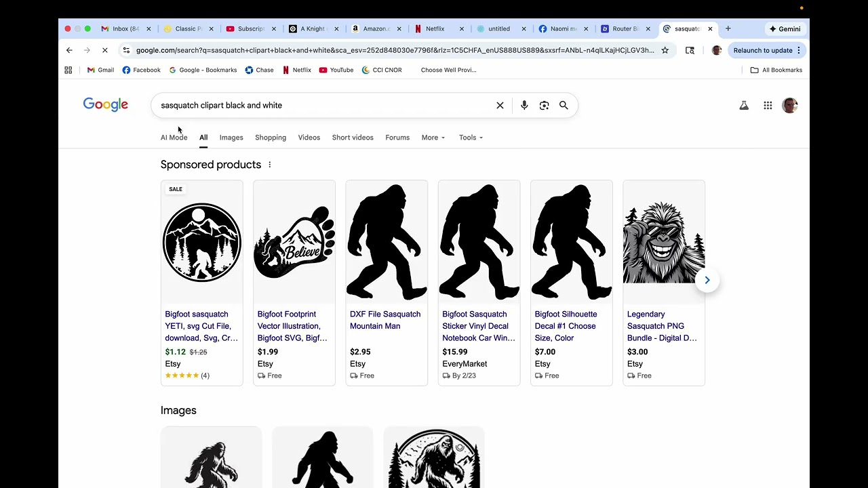Submit search with magnifier icon

click(x=564, y=105)
